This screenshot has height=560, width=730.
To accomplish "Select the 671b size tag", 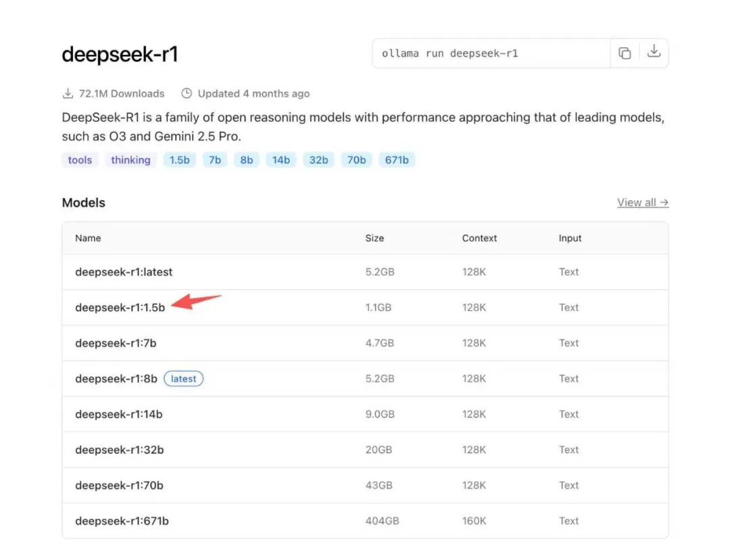I will [x=397, y=160].
